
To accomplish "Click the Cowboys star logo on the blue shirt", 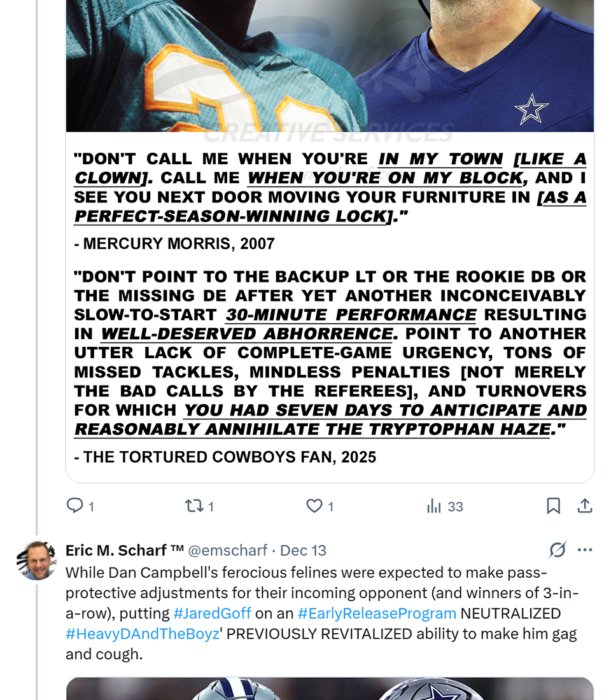I will tap(531, 109).
